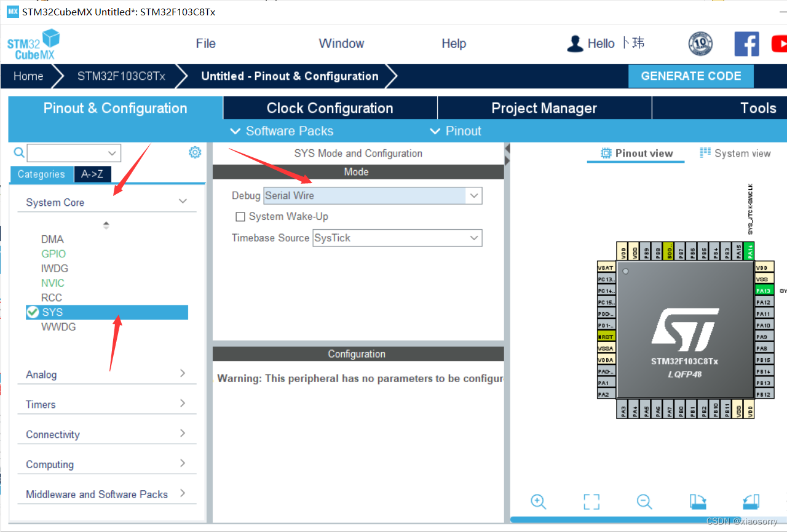Viewport: 787px width, 532px height.
Task: Open the Software Packs dropdown
Action: click(x=282, y=131)
